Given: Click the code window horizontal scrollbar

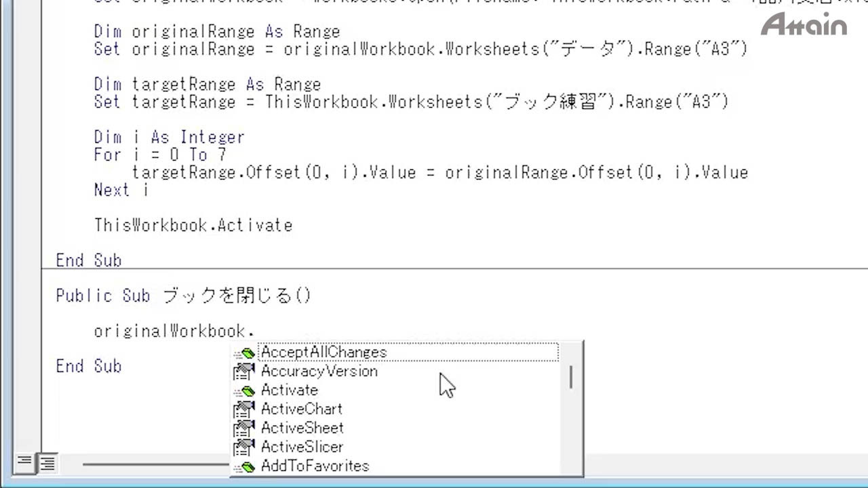Looking at the screenshot, I should (156, 464).
